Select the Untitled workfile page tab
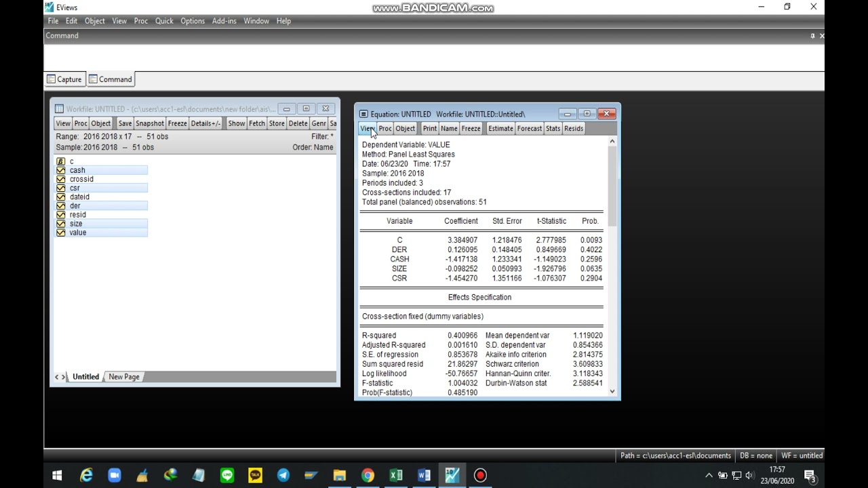The height and width of the screenshot is (488, 868). [85, 377]
